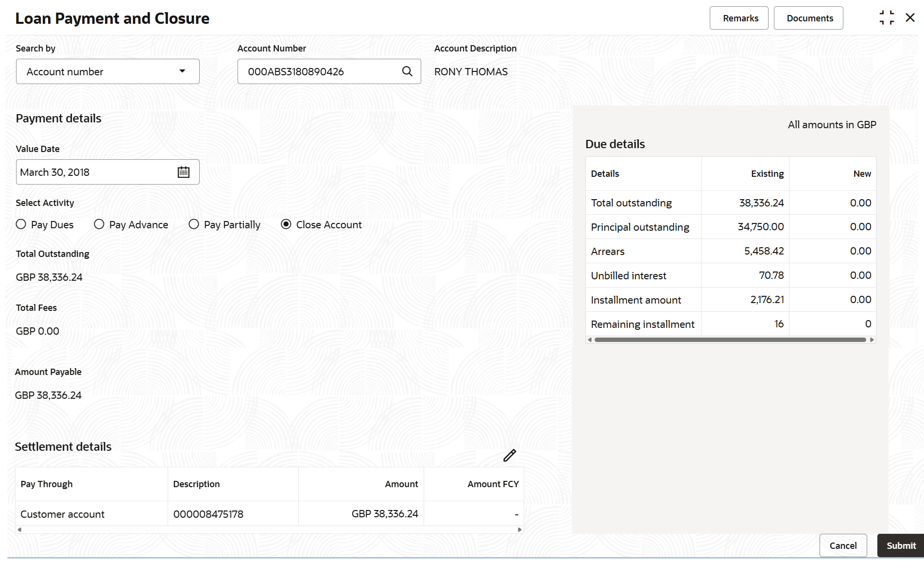The width and height of the screenshot is (924, 561).
Task: Open the Remarks panel
Action: (x=739, y=18)
